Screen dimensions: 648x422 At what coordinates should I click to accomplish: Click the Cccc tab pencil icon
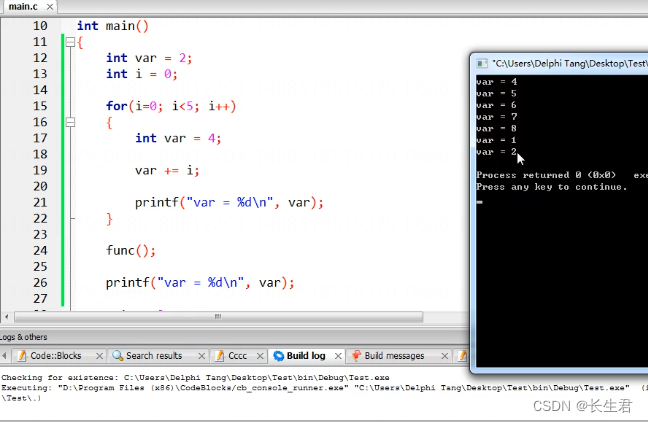click(220, 356)
